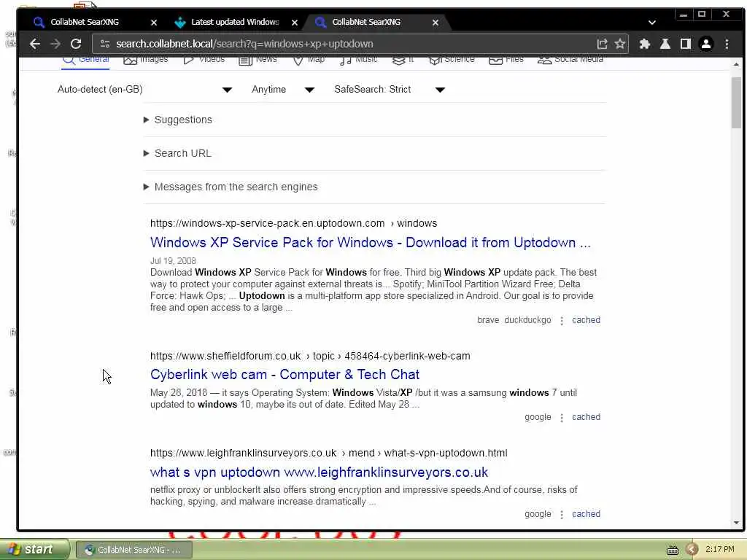Select the News search category

click(x=258, y=60)
